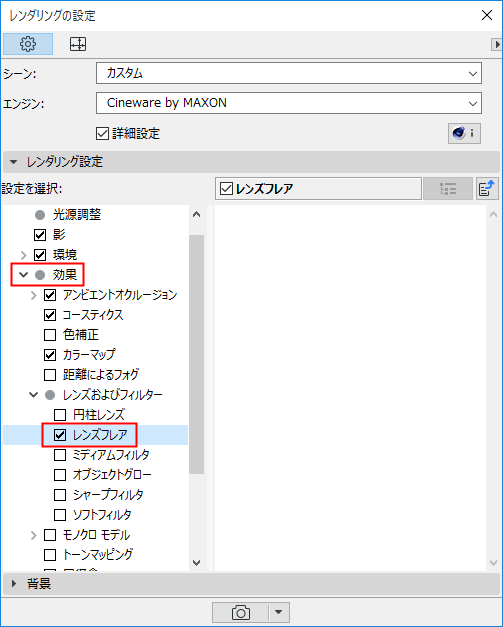Expand the 環境 tree node
Screen dimensions: 503x627
(x=23, y=255)
